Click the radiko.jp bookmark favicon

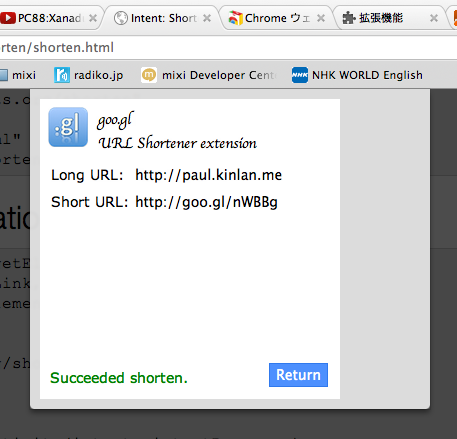tap(62, 75)
